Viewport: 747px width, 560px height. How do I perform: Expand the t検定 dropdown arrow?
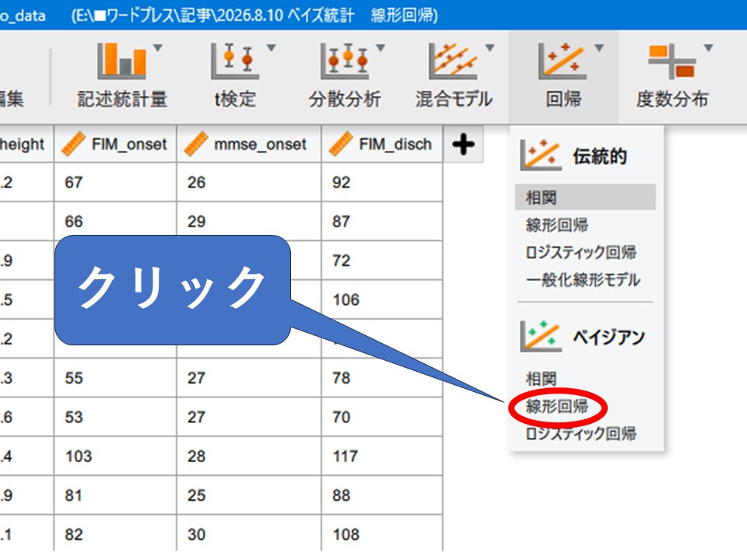pos(271,47)
